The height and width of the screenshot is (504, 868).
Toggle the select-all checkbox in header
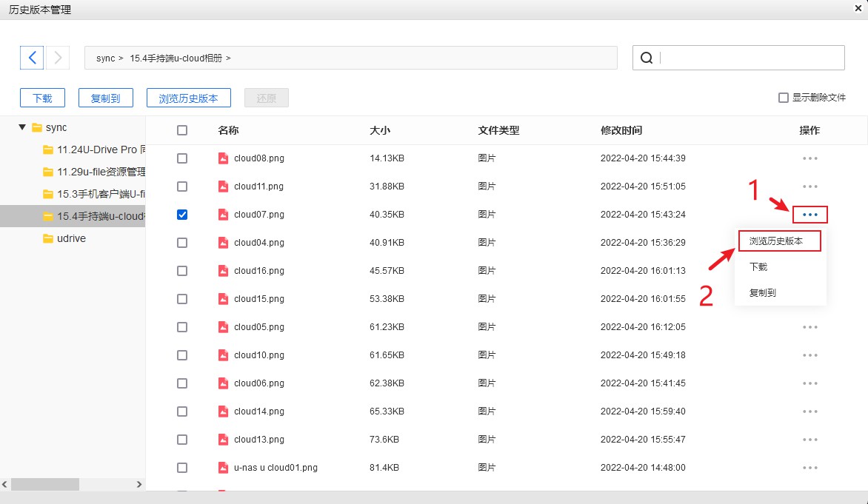click(182, 130)
